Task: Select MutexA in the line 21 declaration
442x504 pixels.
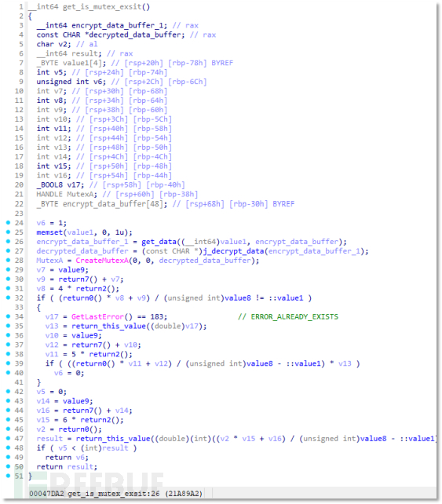Action: click(80, 195)
